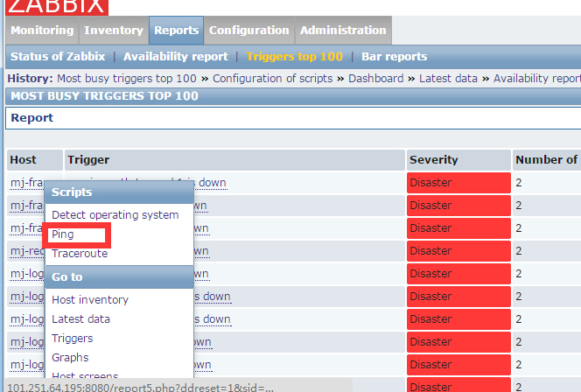Click the Number of column header
Viewport: 581px width, 392px height.
pos(546,160)
